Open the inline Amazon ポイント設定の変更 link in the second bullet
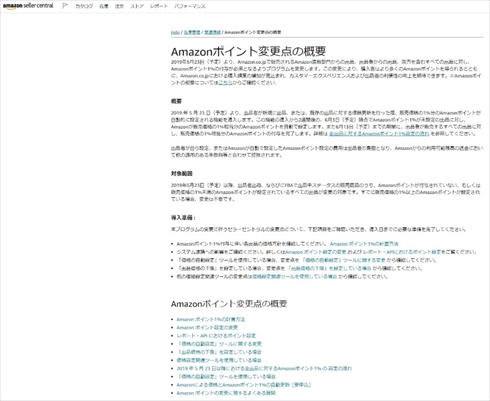The height and width of the screenshot is (401, 490). pyautogui.click(x=316, y=252)
